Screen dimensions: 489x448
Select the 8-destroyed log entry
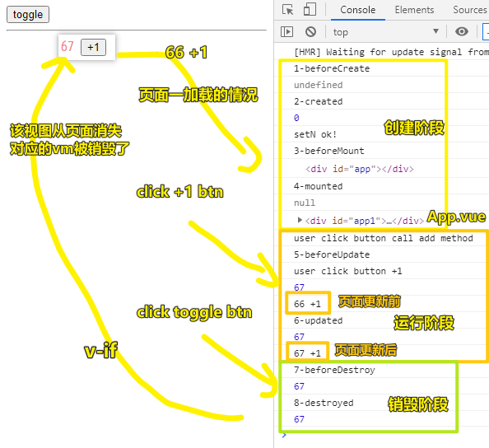point(324,403)
